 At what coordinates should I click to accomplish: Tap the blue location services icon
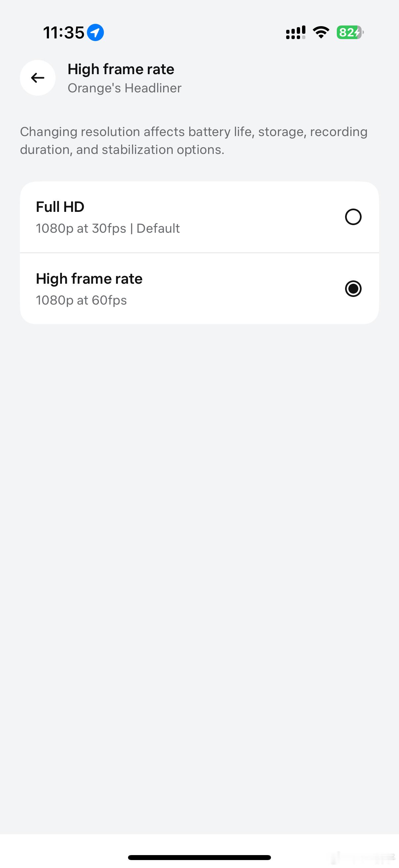[95, 33]
